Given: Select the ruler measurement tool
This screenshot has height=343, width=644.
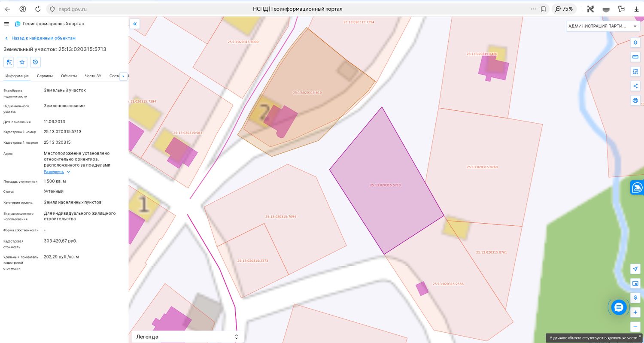Looking at the screenshot, I should (635, 57).
